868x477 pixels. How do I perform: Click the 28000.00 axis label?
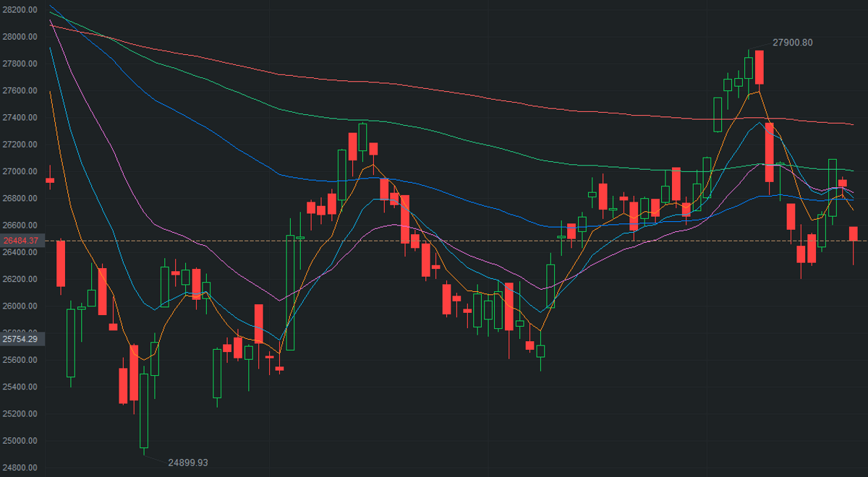20,37
